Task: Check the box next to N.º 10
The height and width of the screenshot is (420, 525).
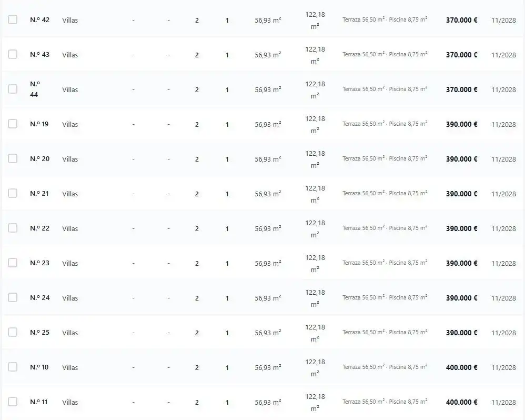Action: pos(13,367)
